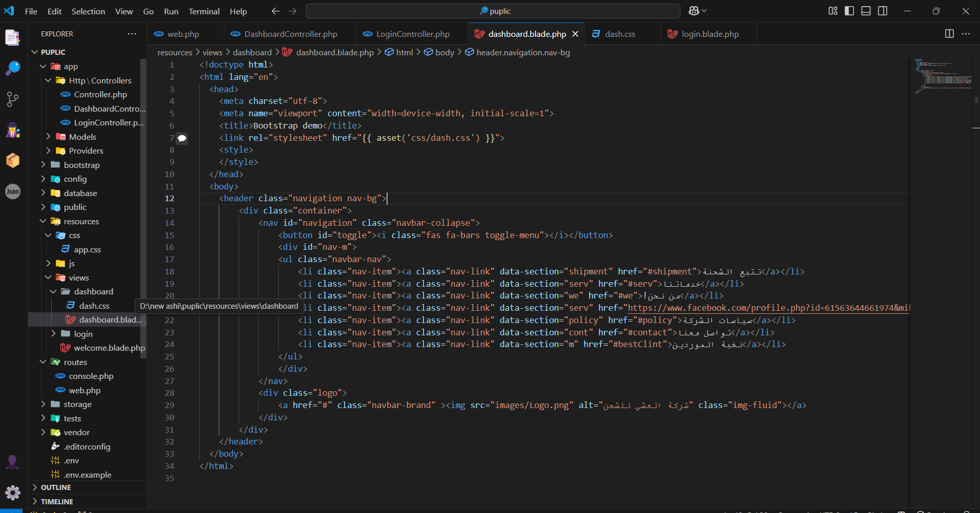This screenshot has height=513, width=980.
Task: Open the File menu
Action: click(31, 11)
